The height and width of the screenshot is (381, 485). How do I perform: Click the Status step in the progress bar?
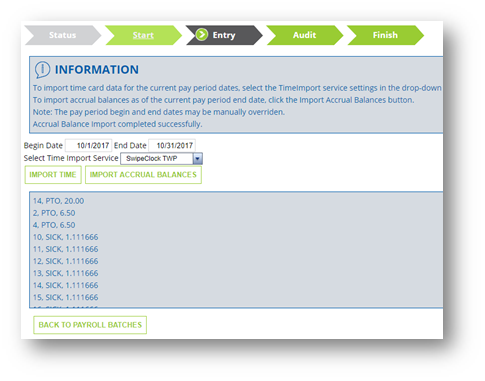[x=62, y=35]
